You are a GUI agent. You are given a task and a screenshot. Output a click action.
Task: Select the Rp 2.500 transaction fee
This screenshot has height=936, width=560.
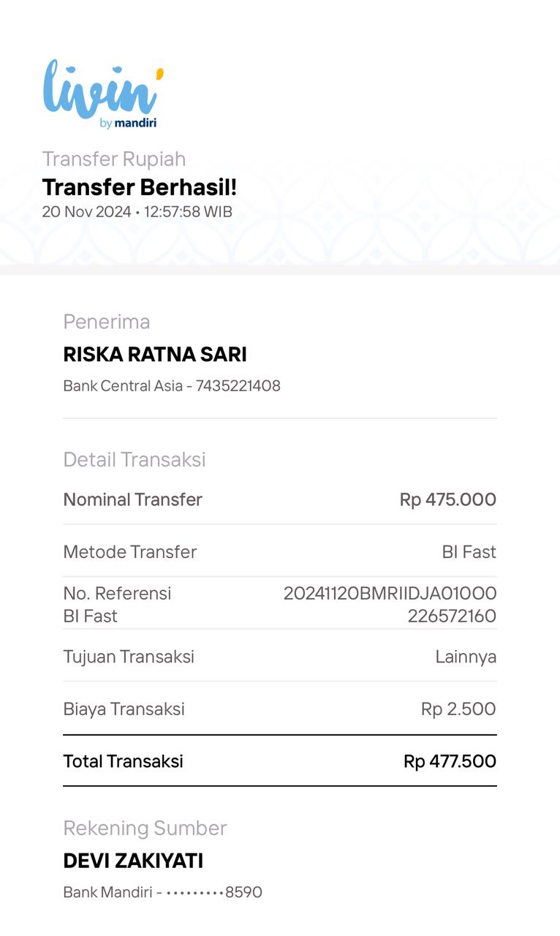pos(458,709)
